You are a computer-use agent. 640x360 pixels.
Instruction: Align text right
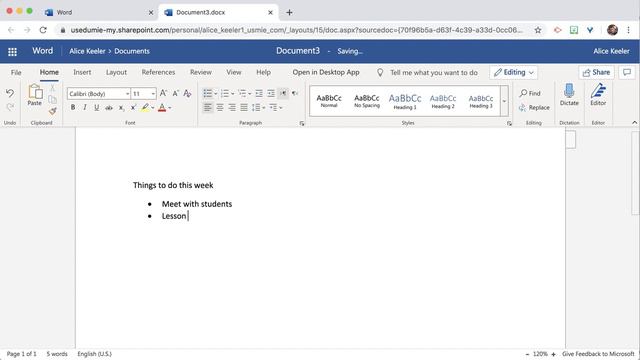(232, 107)
